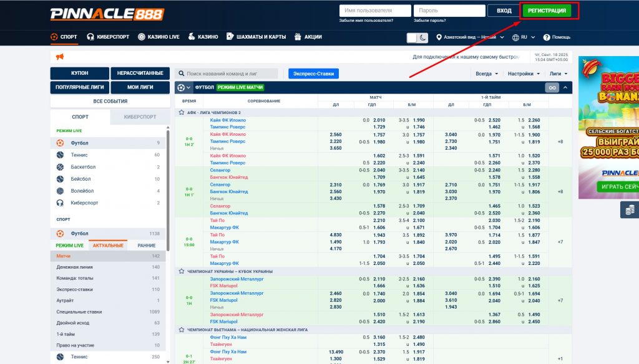The height and width of the screenshot is (364, 639).
Task: Click the coins stack icon at right edge
Action: pyautogui.click(x=629, y=210)
